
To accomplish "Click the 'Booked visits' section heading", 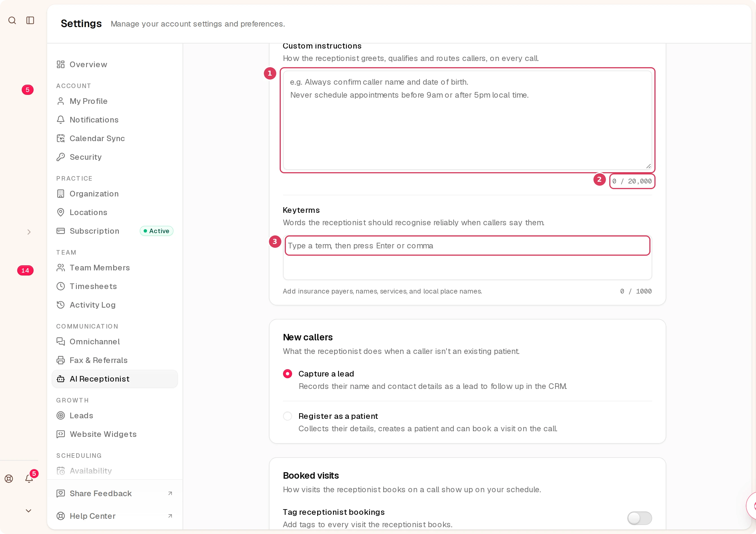I will tap(311, 475).
